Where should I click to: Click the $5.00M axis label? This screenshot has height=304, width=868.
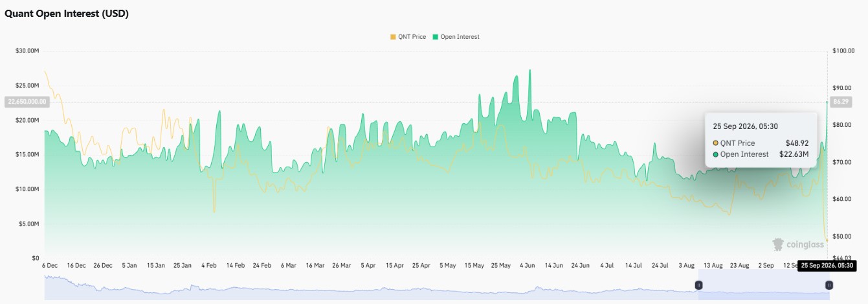(x=29, y=224)
